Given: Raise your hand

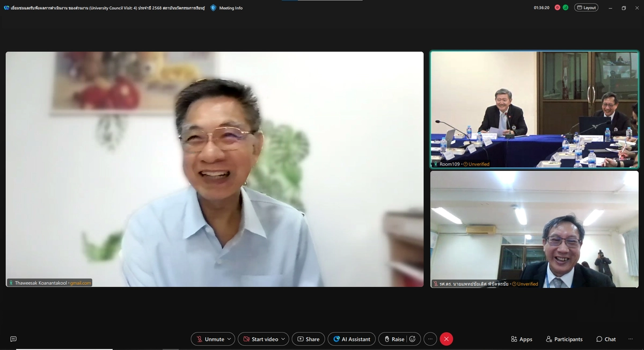Looking at the screenshot, I should (x=393, y=339).
